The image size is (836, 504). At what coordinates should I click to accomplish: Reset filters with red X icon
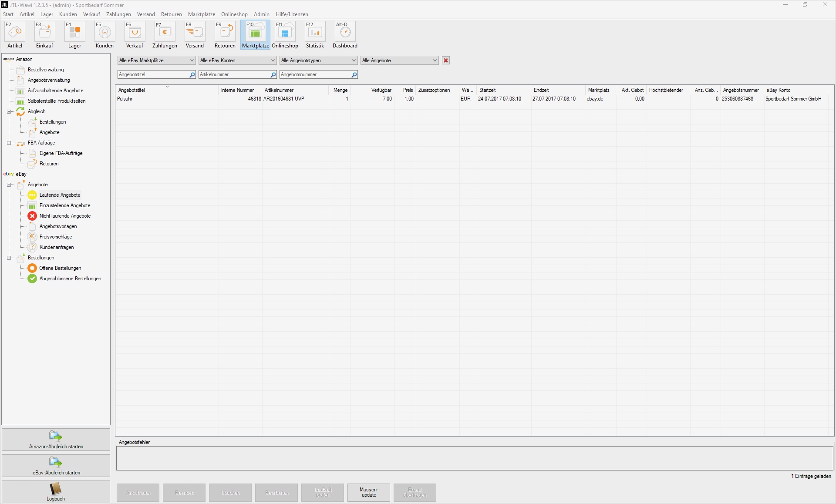[x=446, y=60]
